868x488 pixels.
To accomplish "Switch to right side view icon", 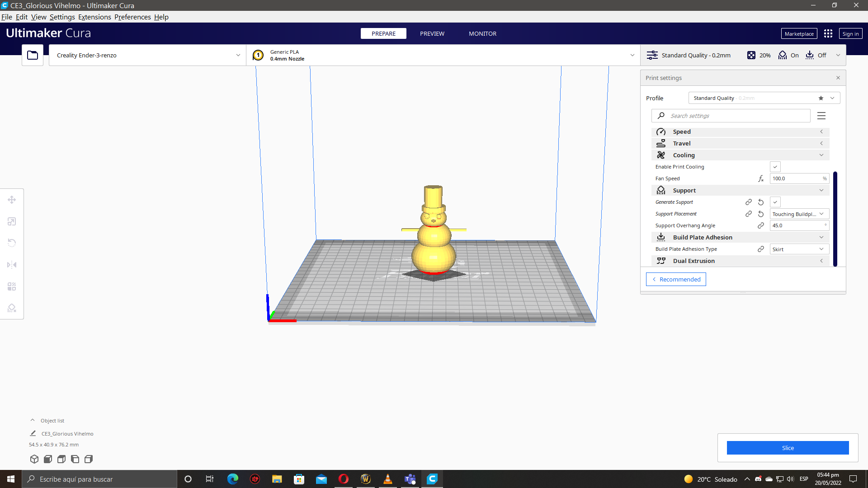I will coord(89,459).
